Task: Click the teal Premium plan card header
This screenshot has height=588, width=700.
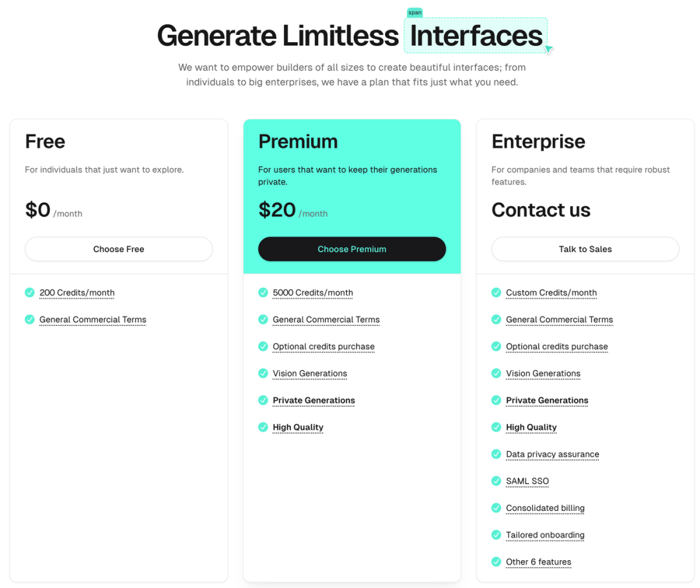Action: [352, 196]
